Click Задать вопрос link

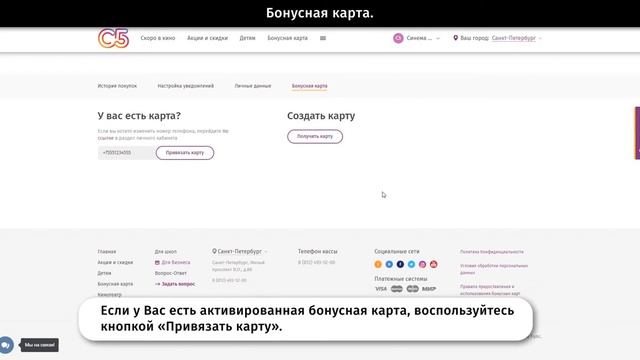coord(178,284)
